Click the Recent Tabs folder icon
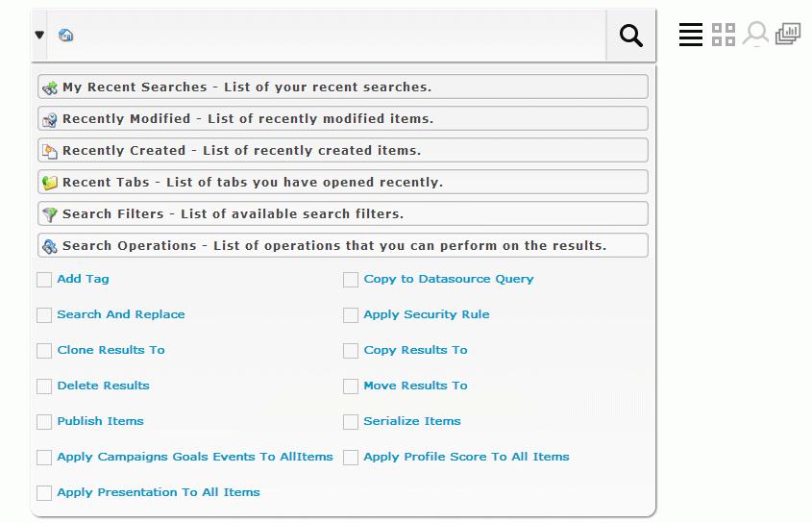This screenshot has width=812, height=523. pyautogui.click(x=50, y=183)
